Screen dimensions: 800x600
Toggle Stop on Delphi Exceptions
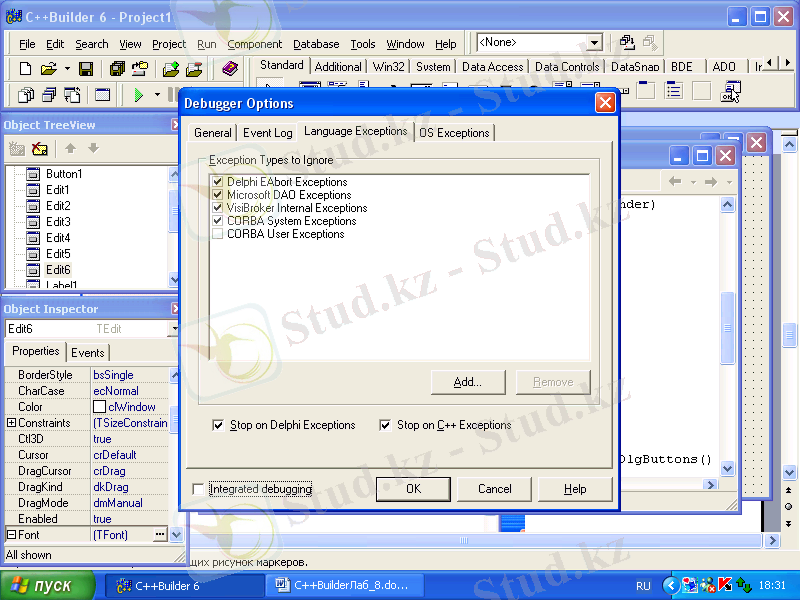coord(218,424)
